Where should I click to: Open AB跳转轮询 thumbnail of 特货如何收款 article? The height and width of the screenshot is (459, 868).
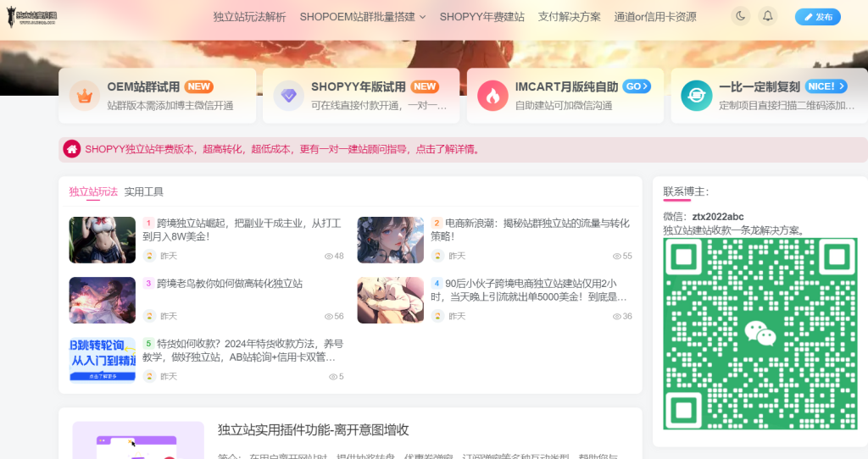pyautogui.click(x=103, y=361)
